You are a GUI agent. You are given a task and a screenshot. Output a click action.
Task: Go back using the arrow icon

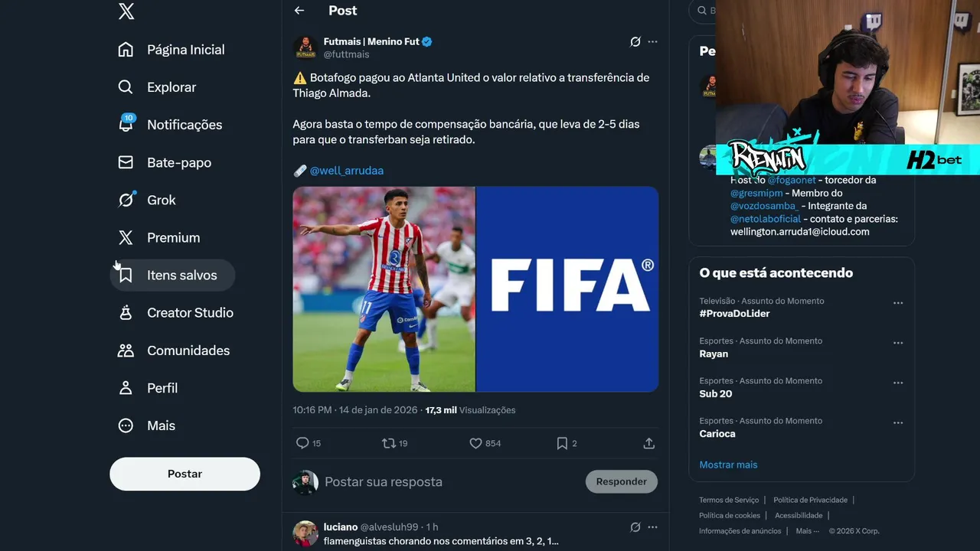(299, 11)
